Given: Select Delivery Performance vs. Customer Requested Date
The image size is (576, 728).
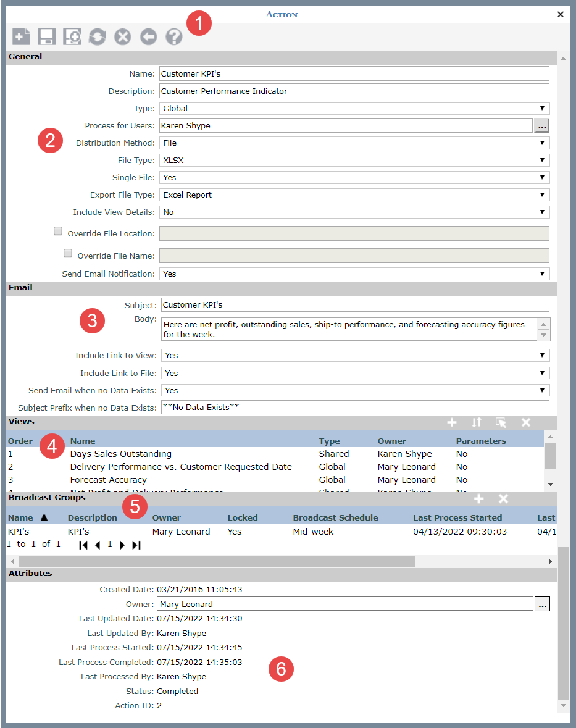Looking at the screenshot, I should coord(275,467).
